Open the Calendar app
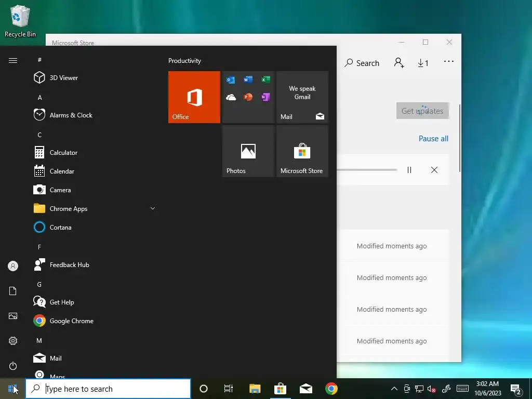 pos(95,171)
